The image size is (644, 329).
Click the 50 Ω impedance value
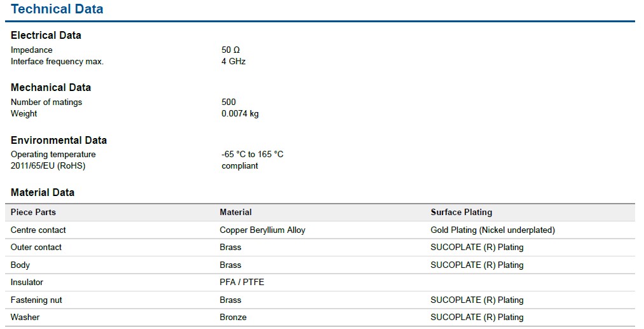[230, 50]
